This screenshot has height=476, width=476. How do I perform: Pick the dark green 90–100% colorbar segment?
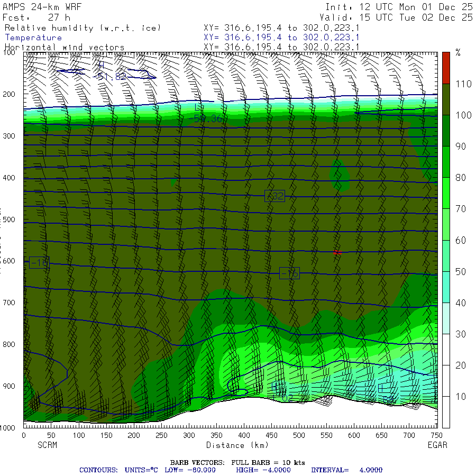pos(446,131)
